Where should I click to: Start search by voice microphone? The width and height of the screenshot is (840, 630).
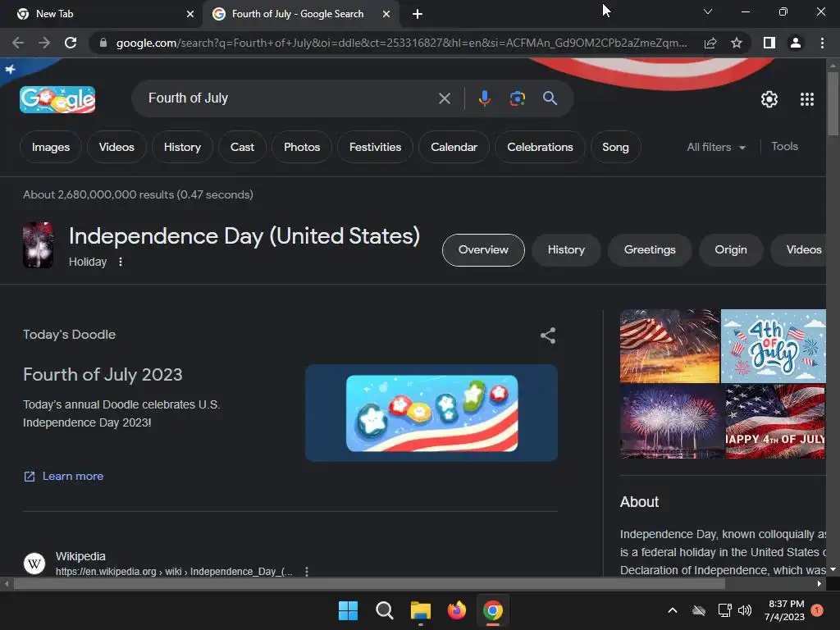484,98
